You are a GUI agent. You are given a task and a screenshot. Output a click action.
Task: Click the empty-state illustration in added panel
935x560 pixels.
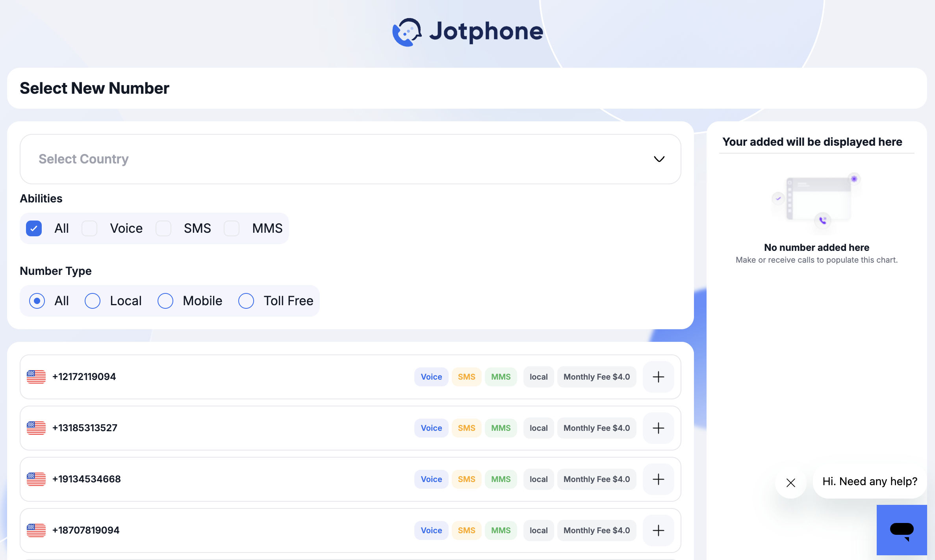[x=816, y=203]
